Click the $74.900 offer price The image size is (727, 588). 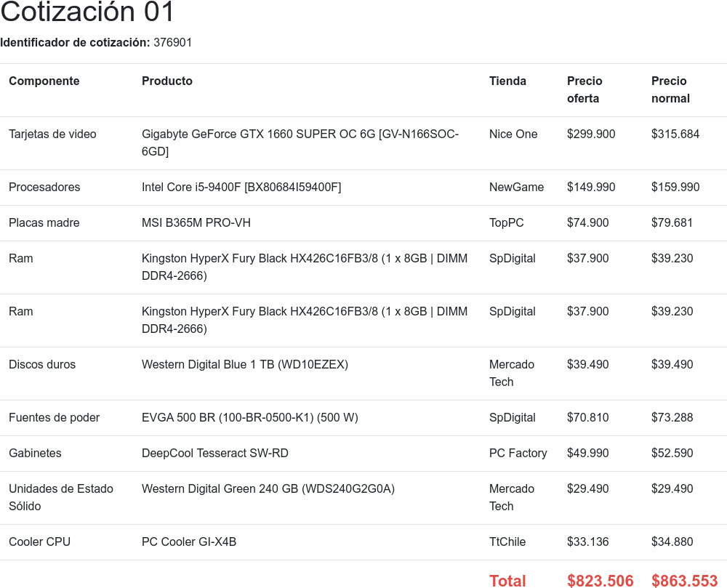[588, 223]
